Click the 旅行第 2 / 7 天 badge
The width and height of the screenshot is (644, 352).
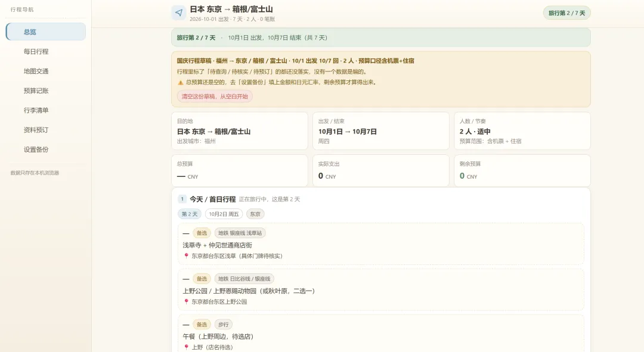point(567,13)
